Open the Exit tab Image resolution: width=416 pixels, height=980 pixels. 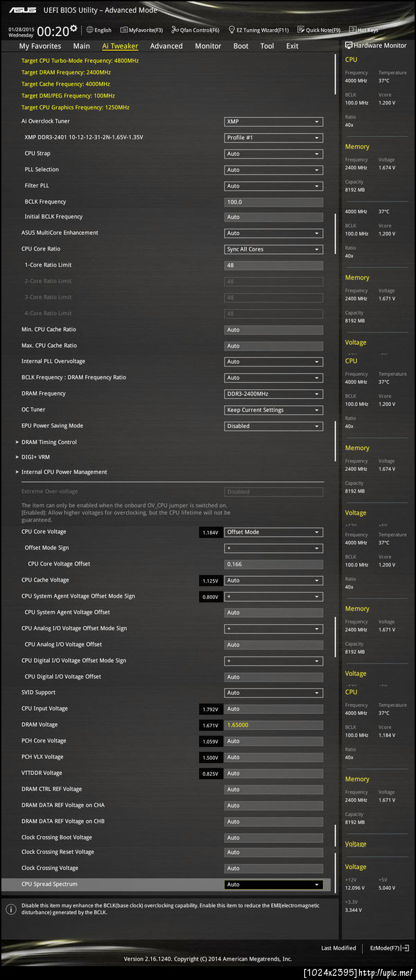pyautogui.click(x=293, y=46)
